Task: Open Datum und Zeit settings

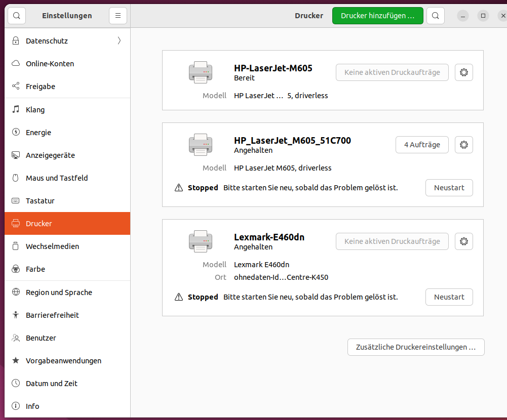Action: (x=67, y=384)
